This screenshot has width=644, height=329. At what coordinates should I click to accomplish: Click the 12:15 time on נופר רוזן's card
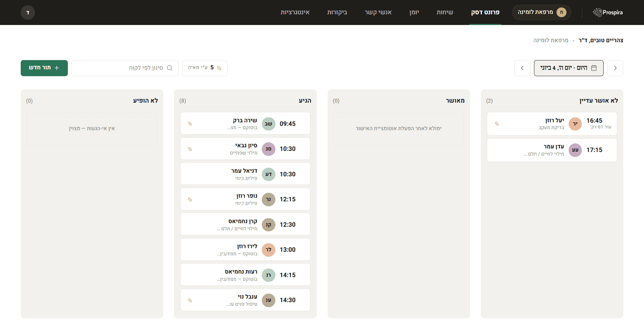[288, 199]
